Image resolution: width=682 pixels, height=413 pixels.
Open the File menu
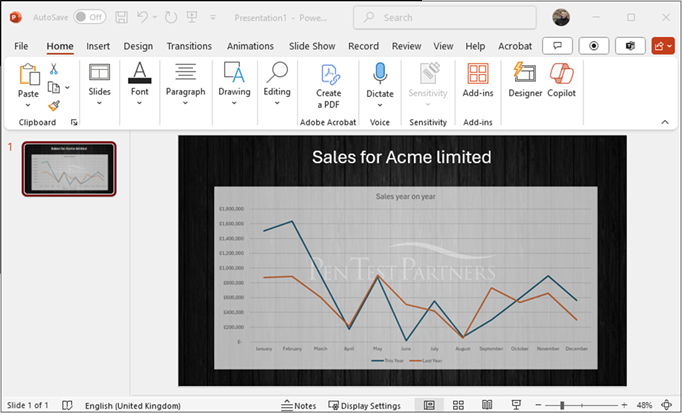click(21, 46)
